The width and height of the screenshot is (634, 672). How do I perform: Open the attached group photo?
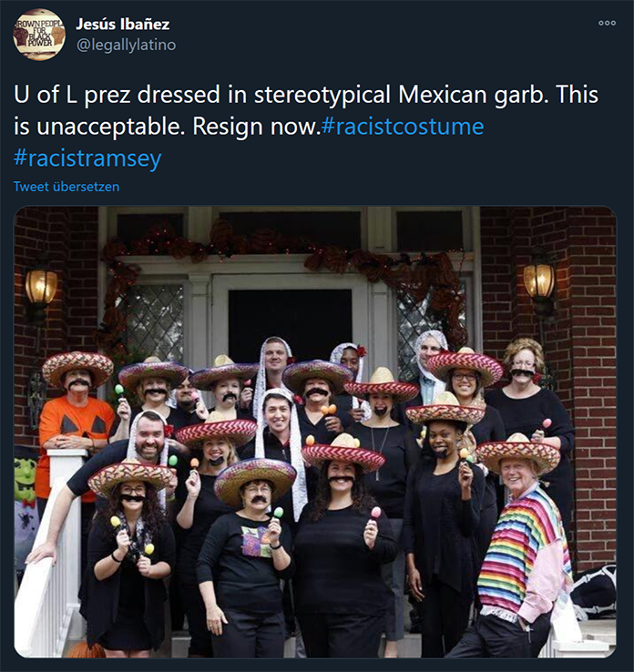point(315,432)
